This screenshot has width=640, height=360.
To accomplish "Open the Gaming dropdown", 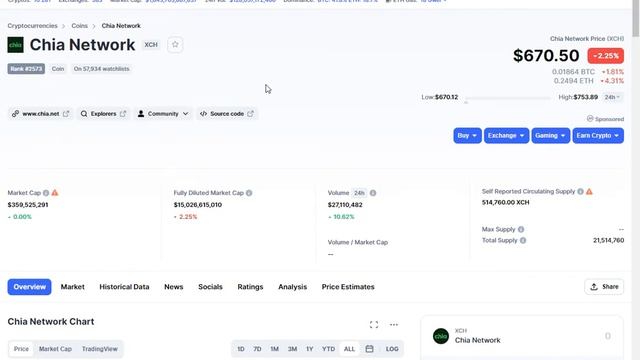I will [551, 136].
